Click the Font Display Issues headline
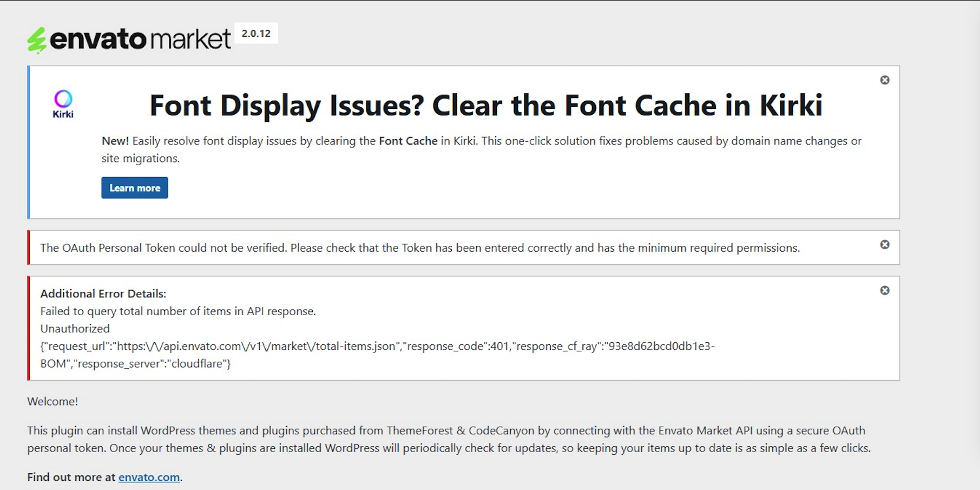The width and height of the screenshot is (980, 490). (486, 105)
